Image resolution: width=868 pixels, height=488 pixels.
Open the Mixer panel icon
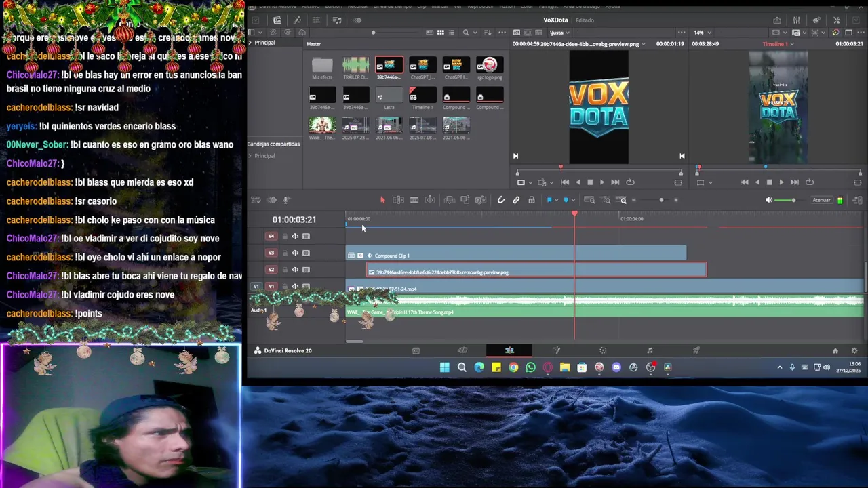pyautogui.click(x=796, y=20)
